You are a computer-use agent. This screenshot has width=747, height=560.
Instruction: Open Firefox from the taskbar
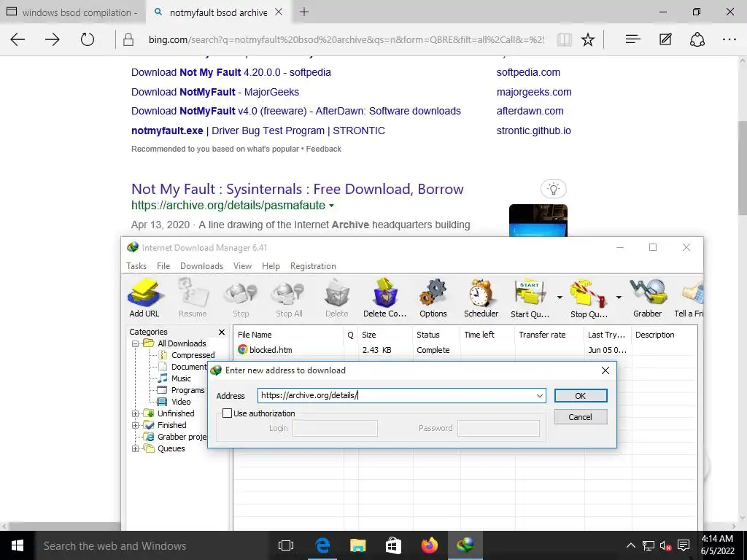(429, 545)
